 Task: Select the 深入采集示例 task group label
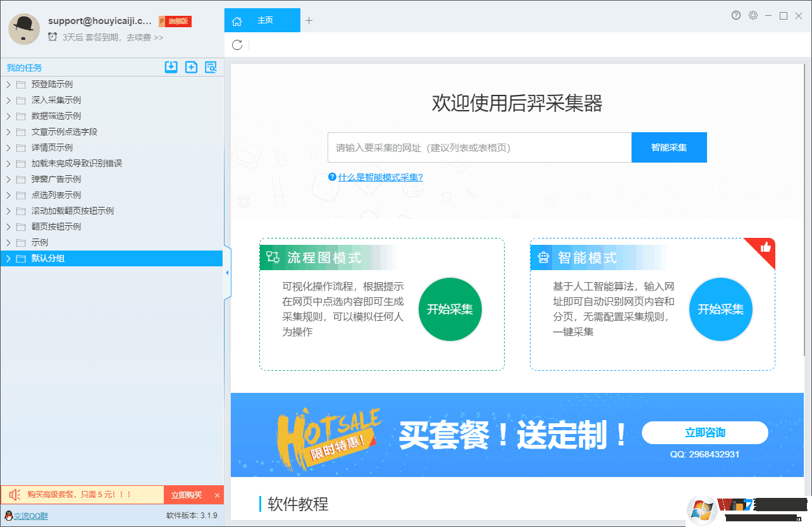pyautogui.click(x=56, y=100)
